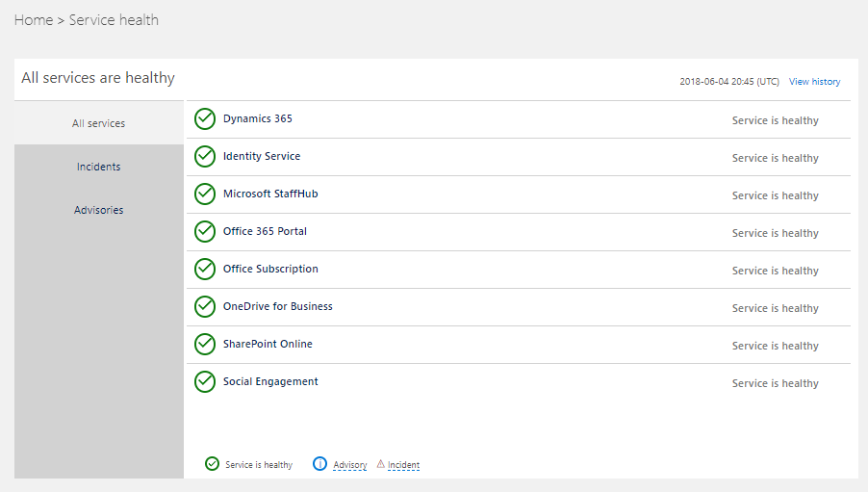Click the Incident warning triangle icon
868x492 pixels.
pyautogui.click(x=381, y=464)
